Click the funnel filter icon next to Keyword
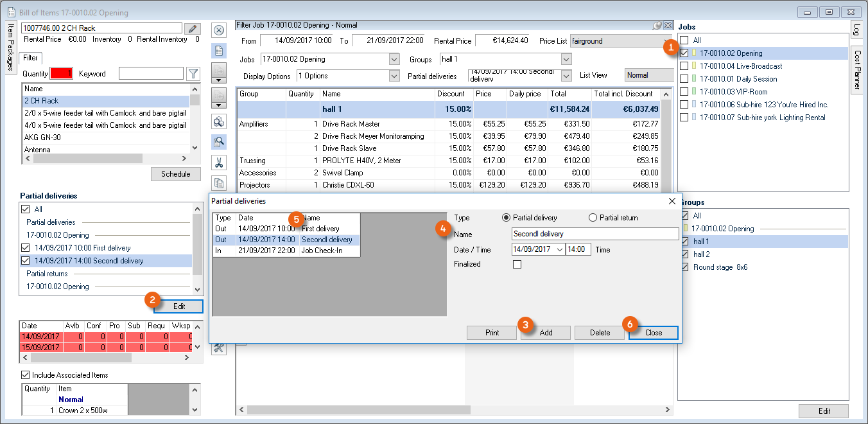 193,74
